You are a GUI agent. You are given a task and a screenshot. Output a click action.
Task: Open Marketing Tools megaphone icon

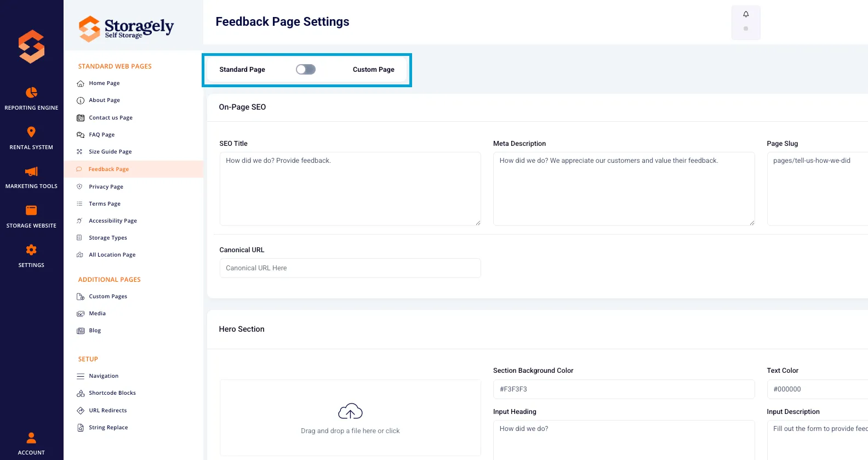click(31, 171)
